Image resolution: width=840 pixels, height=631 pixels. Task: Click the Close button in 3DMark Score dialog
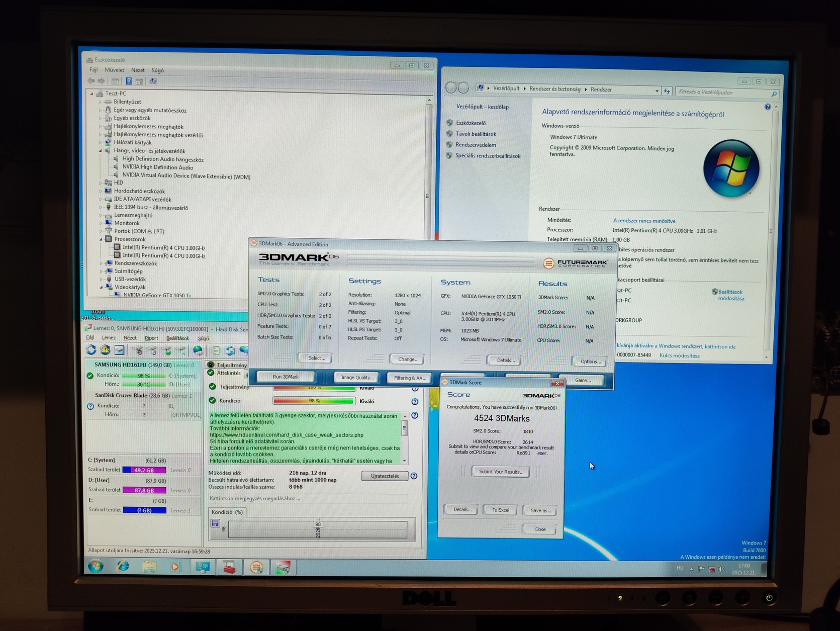(x=540, y=529)
